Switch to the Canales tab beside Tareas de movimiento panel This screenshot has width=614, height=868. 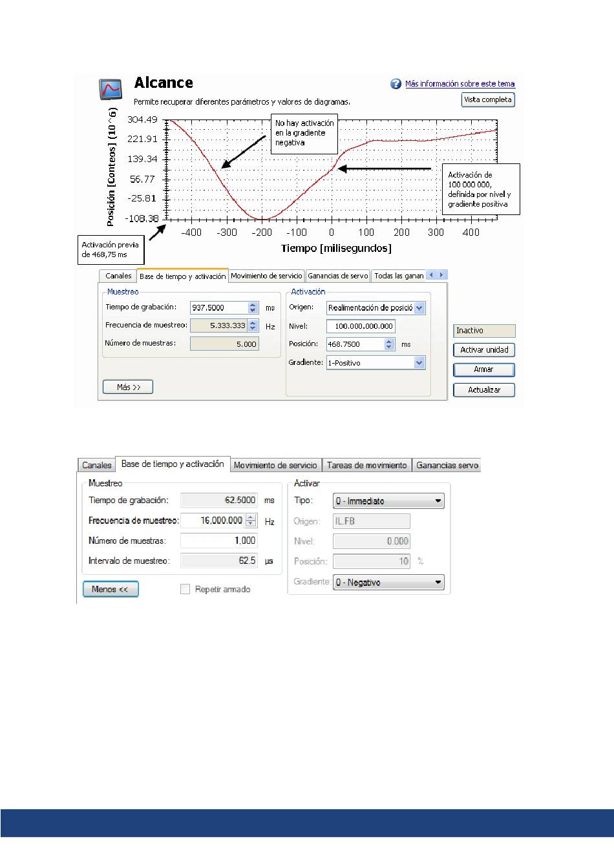point(97,465)
